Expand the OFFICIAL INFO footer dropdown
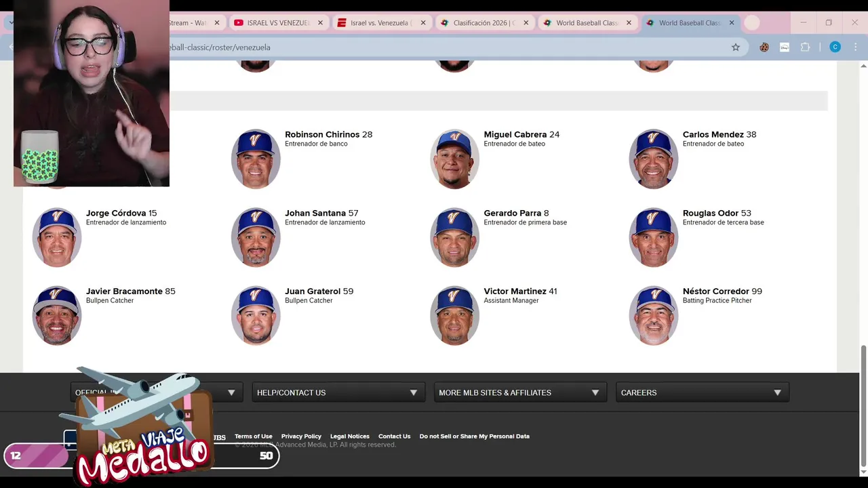 (x=157, y=392)
